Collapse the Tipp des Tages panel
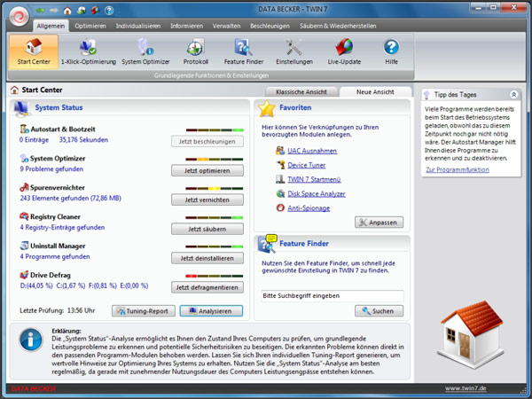The image size is (532, 399). 513,95
